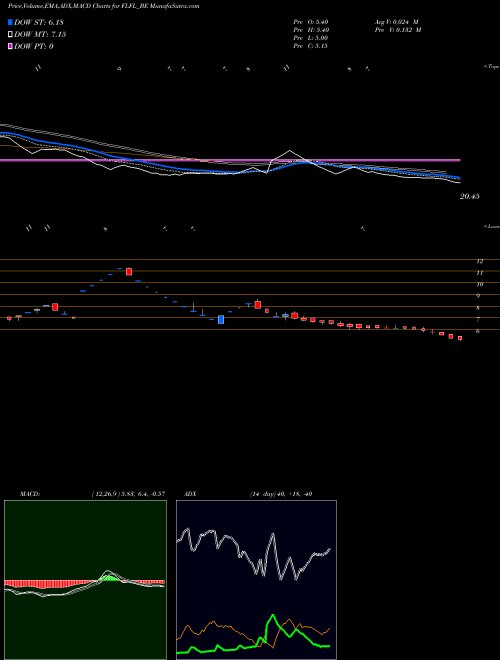Viewport: 500px width, 660px height.
Task: Select the 'DOW PT: 0' legend text
Action: click(34, 46)
